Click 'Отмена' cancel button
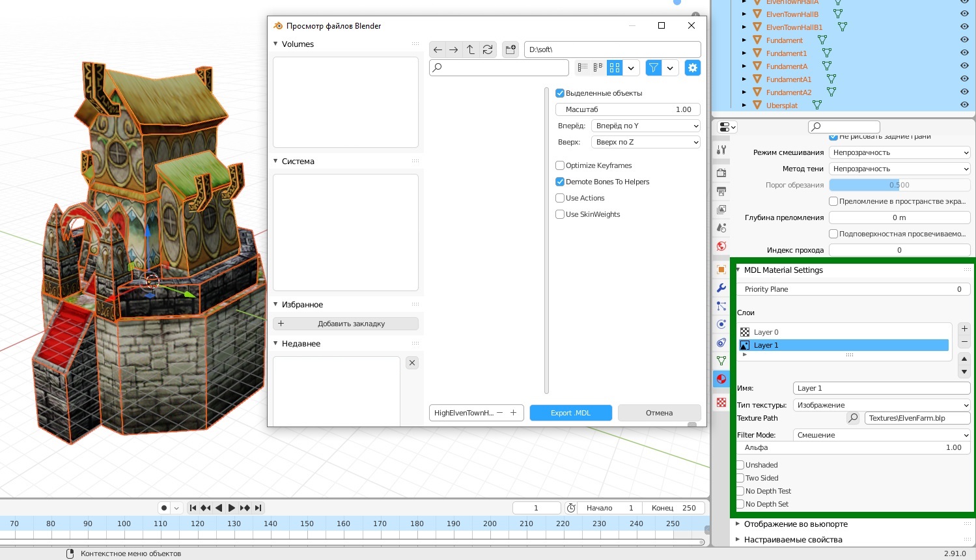The image size is (976, 560). point(659,413)
